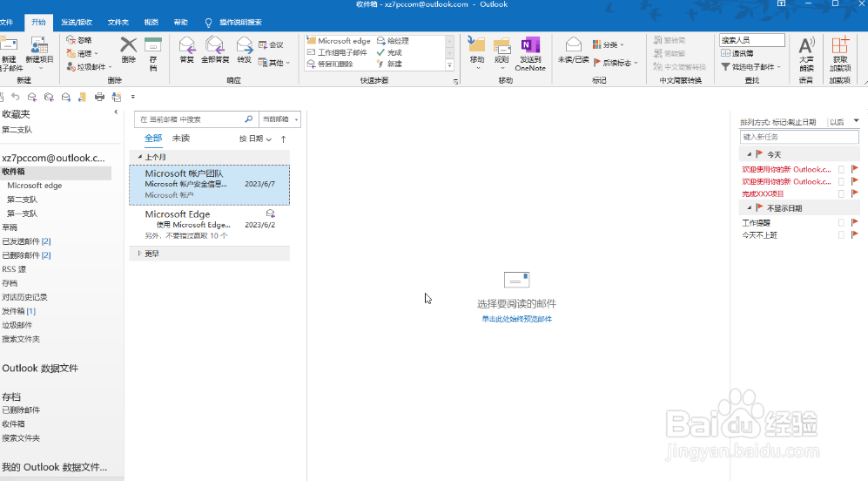Run the 完成 checkmark quick step
This screenshot has width=868, height=481.
389,52
